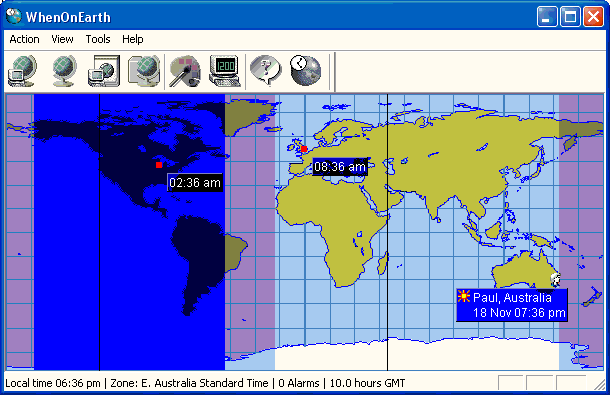Click the computer and framed globe icon

tap(104, 71)
